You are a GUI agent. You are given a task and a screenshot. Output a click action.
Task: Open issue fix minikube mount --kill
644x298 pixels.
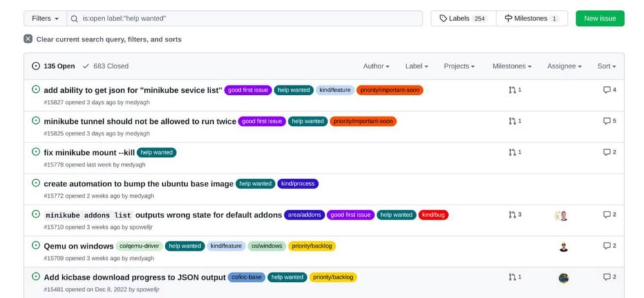pyautogui.click(x=89, y=153)
